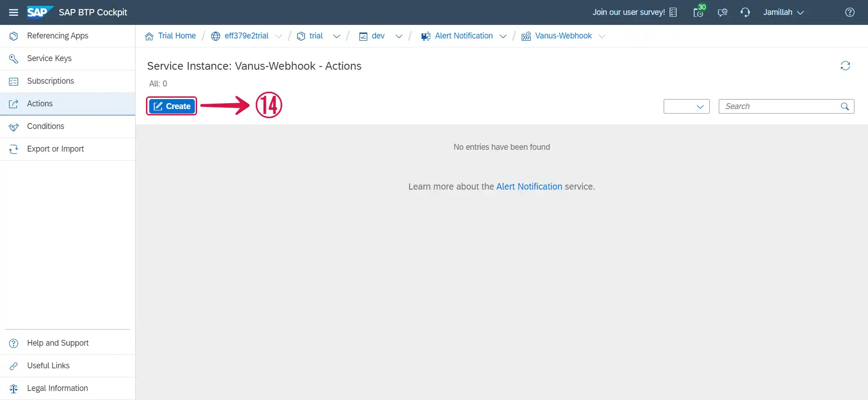Click the Referencing Apps icon

tap(14, 36)
